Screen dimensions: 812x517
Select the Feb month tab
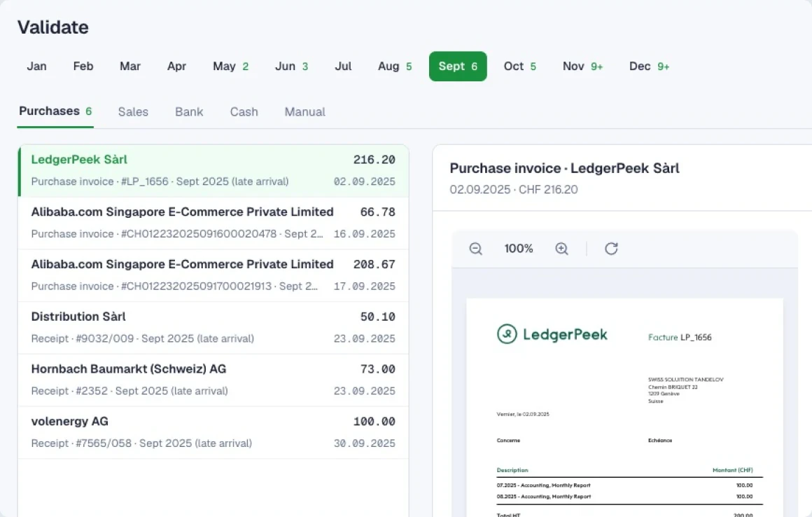(83, 67)
